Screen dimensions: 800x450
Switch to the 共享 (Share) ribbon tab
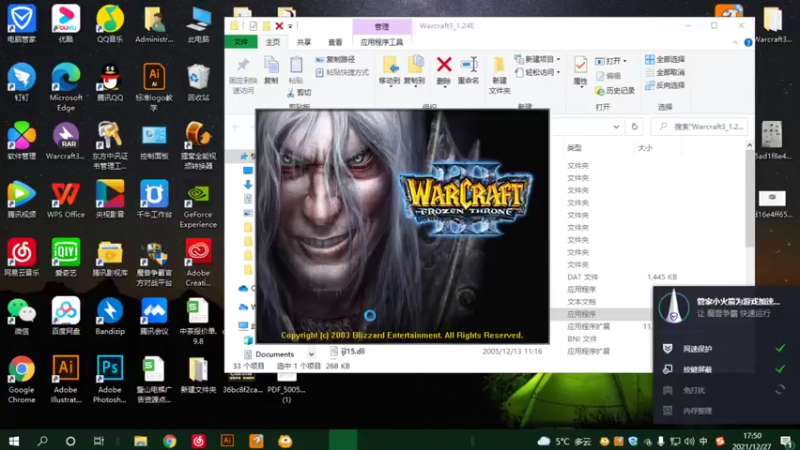[304, 42]
